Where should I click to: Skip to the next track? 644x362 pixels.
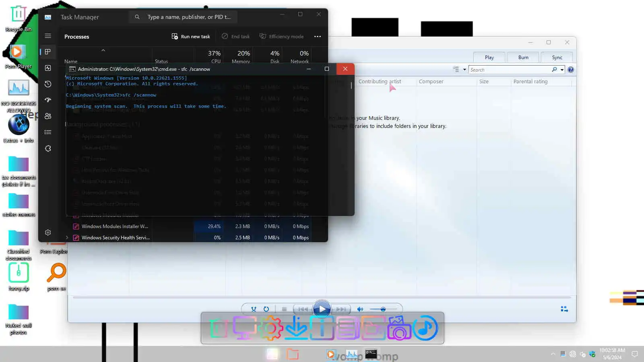click(341, 309)
